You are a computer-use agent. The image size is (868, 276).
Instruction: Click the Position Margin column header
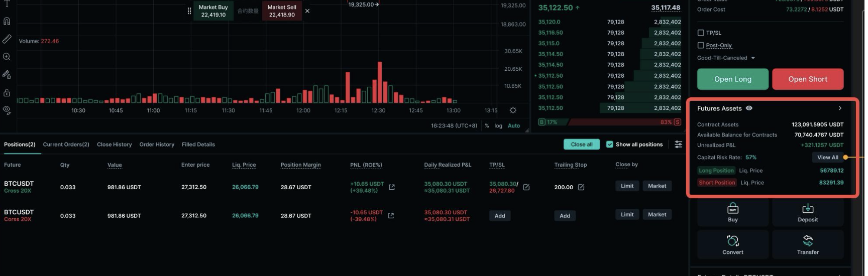[300, 165]
